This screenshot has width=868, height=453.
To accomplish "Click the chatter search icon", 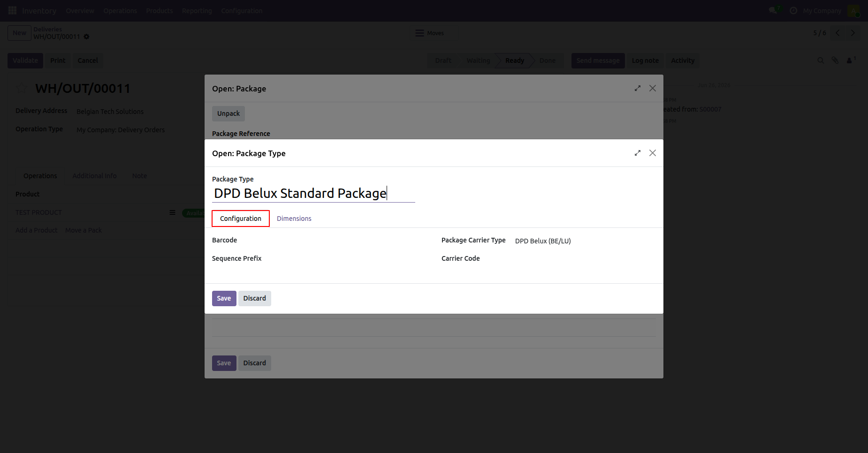I will coord(821,60).
